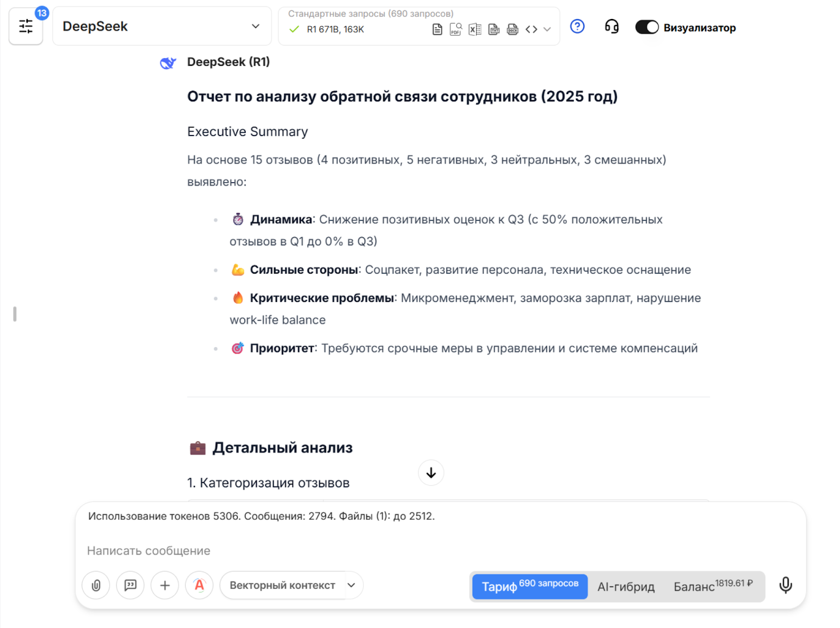
Task: Click the code brackets icon
Action: pyautogui.click(x=531, y=29)
